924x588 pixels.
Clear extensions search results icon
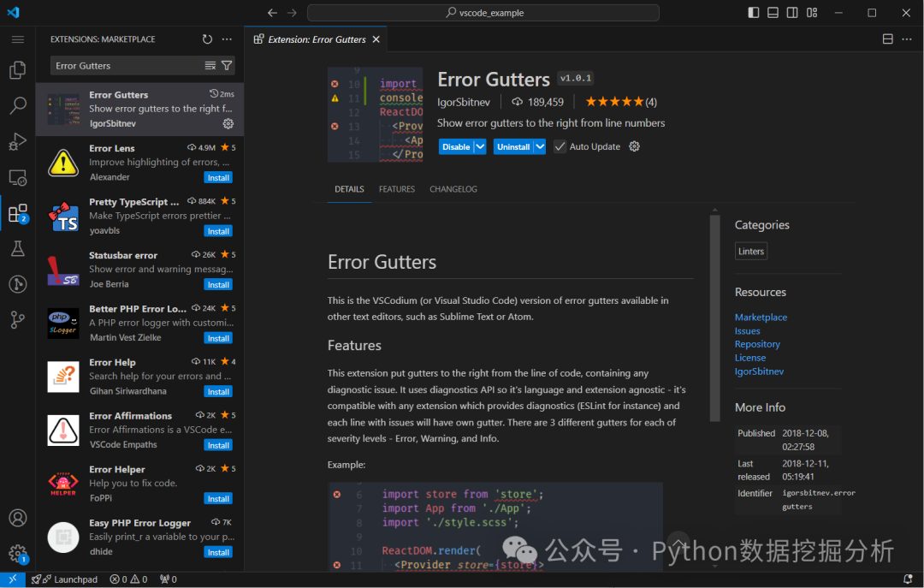point(210,65)
